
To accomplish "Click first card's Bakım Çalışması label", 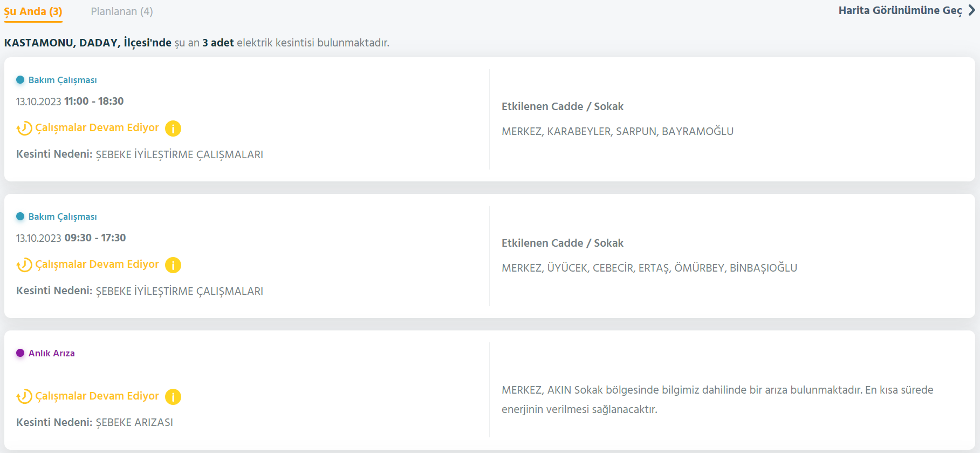I will [63, 80].
